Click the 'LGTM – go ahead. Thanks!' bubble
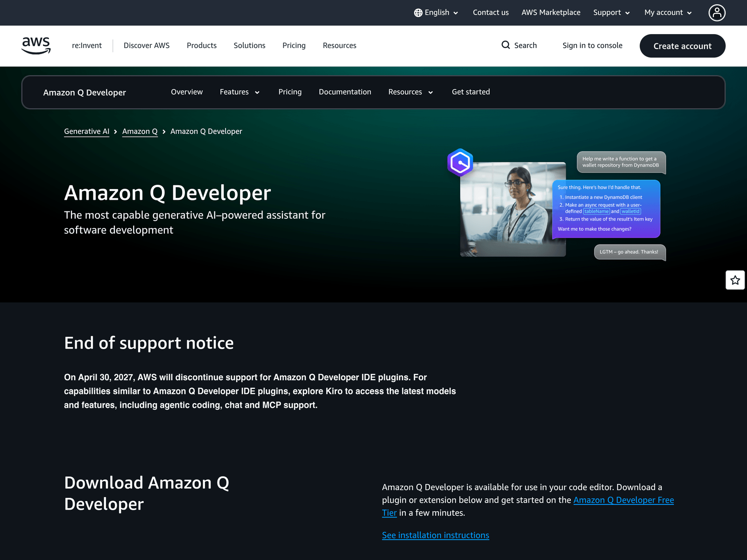 [x=629, y=252]
